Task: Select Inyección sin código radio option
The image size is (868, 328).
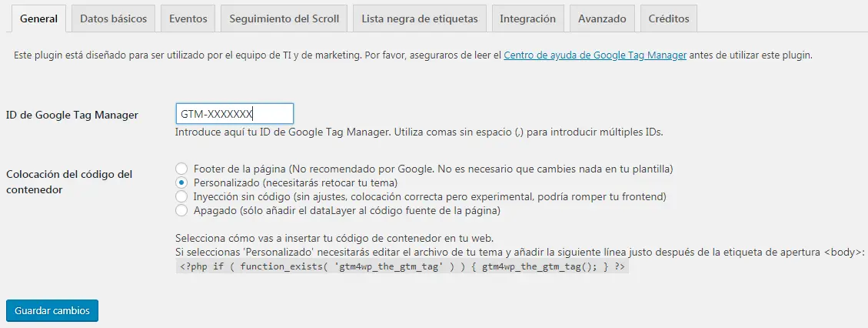Action: coord(181,196)
